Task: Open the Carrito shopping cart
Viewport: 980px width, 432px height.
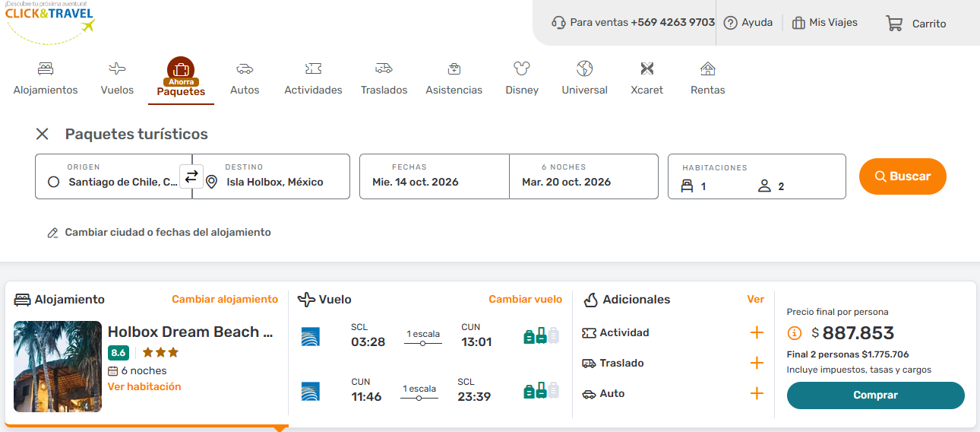Action: pos(915,24)
